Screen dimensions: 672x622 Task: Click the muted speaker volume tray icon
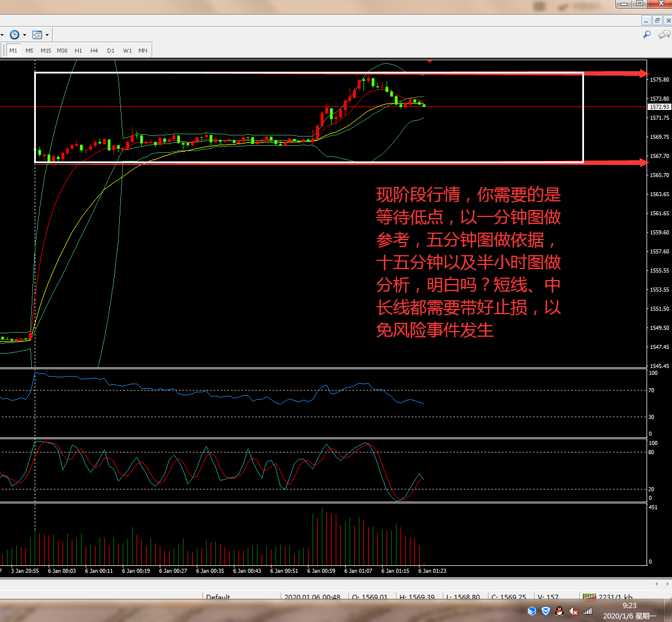[x=573, y=611]
